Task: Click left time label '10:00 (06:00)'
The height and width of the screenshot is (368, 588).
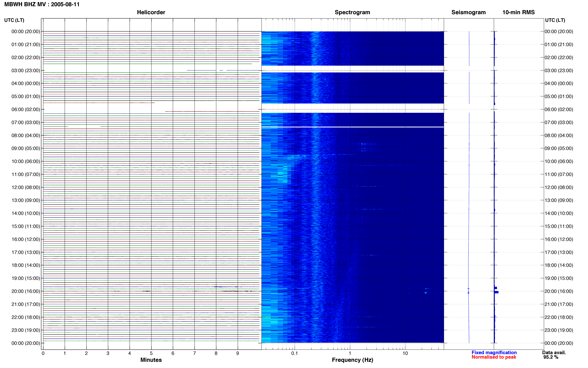Action: click(26, 161)
